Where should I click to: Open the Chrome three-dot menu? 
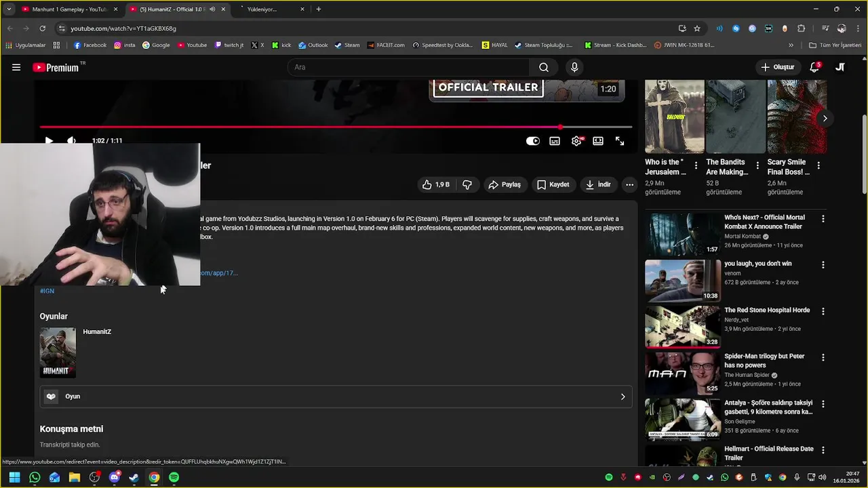point(859,28)
